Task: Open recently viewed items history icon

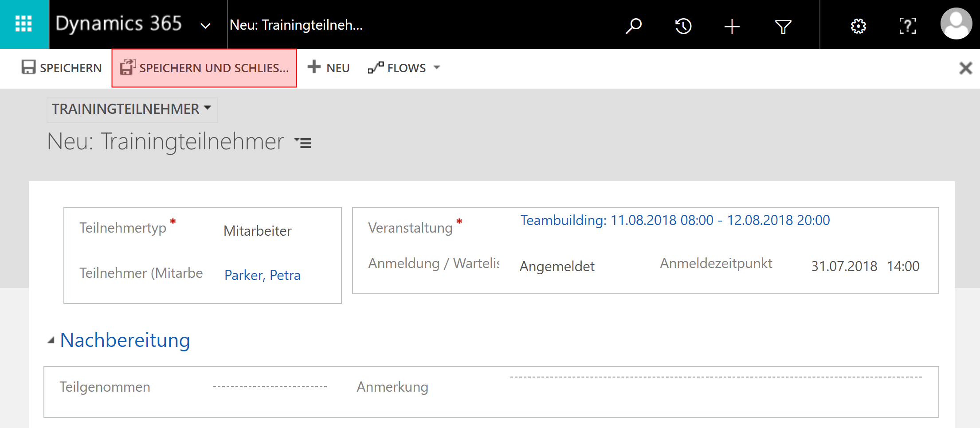Action: (x=683, y=26)
